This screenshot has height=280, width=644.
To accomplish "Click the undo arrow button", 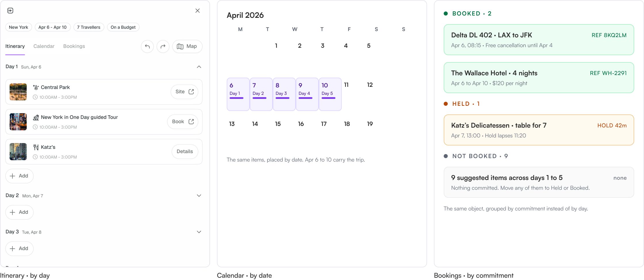I will tap(147, 46).
